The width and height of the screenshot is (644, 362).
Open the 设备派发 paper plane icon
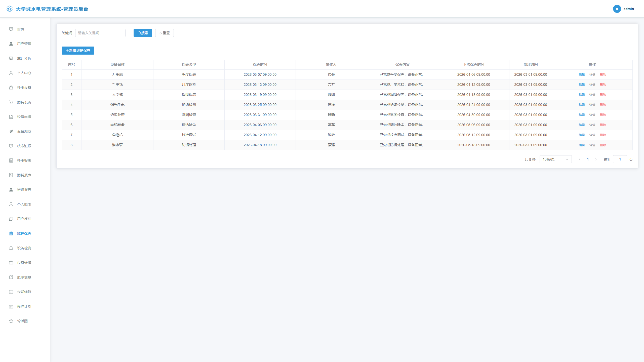(11, 131)
